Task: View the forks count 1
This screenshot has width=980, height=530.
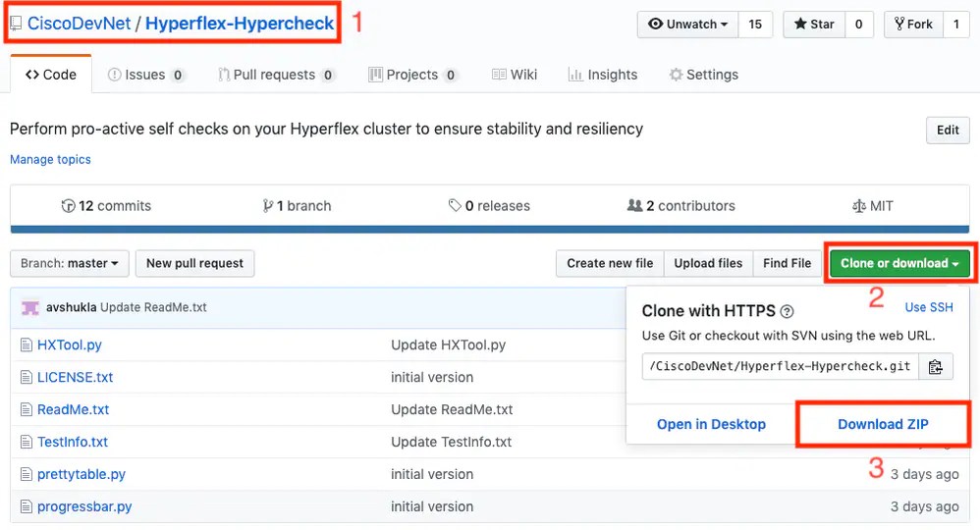Action: [955, 25]
